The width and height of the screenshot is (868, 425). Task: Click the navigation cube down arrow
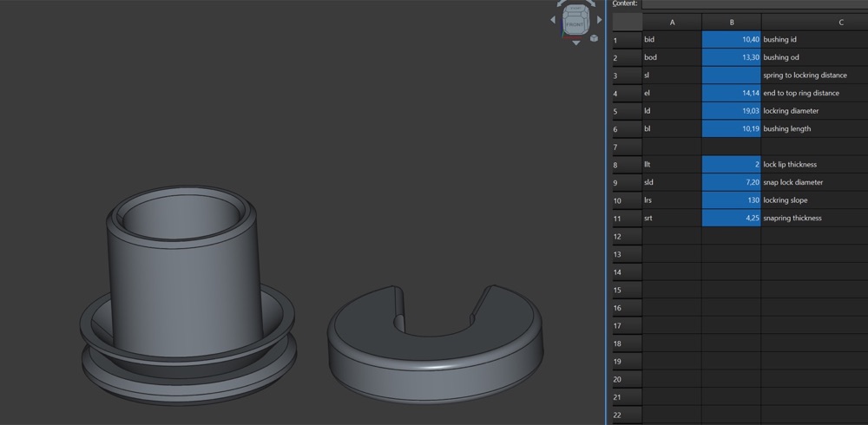[575, 42]
